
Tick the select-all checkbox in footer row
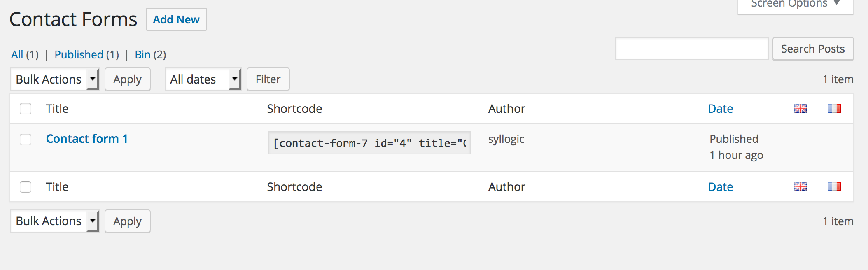tap(26, 187)
